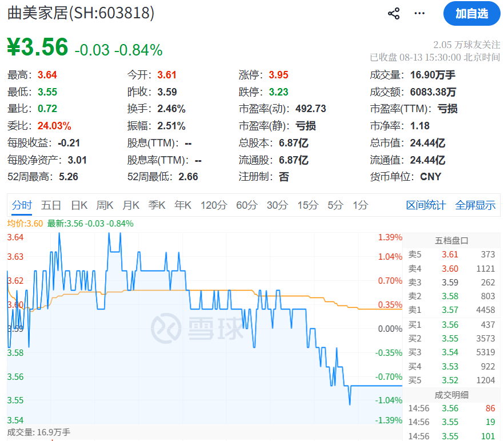Screen dimensions: 504x441
Task: Click the 今开 value 3.61
Action: [x=167, y=75]
